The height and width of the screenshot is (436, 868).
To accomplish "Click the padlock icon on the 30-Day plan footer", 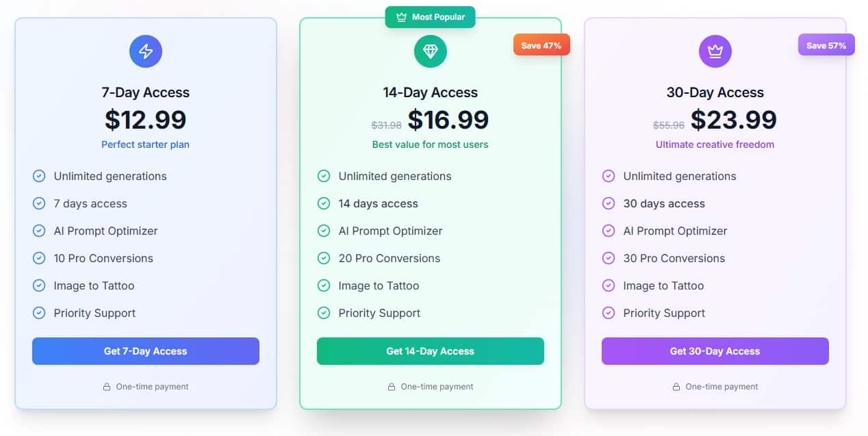I will click(x=676, y=387).
